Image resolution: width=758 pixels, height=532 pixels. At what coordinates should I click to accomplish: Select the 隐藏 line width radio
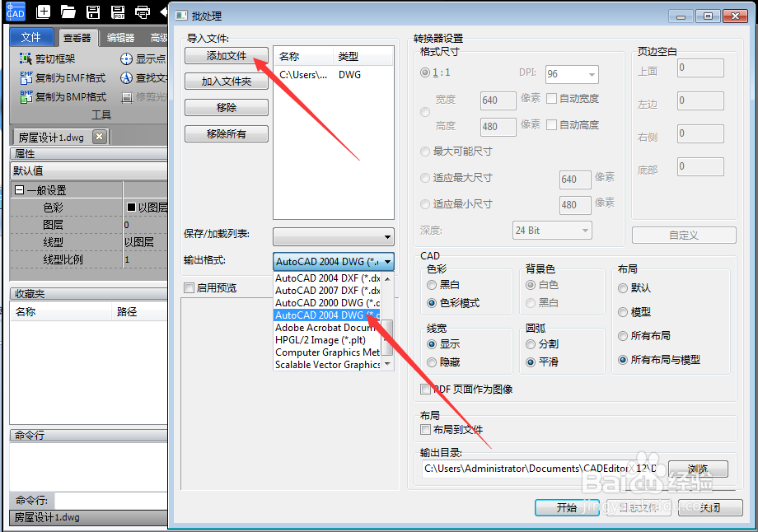click(x=432, y=362)
